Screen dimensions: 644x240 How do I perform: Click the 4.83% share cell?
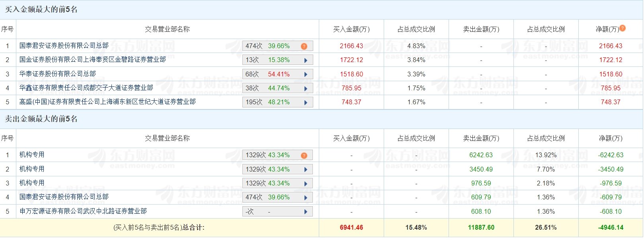(x=416, y=46)
